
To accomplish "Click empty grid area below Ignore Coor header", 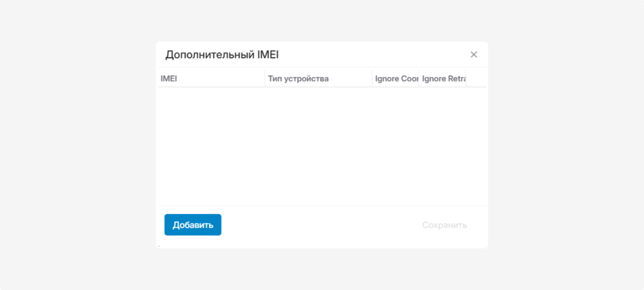I will [x=396, y=145].
